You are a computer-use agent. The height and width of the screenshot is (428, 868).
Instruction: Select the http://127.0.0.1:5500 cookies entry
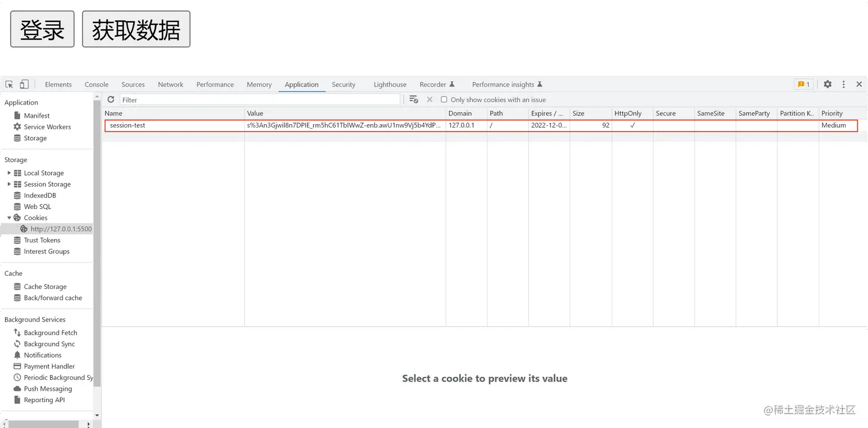pyautogui.click(x=61, y=229)
